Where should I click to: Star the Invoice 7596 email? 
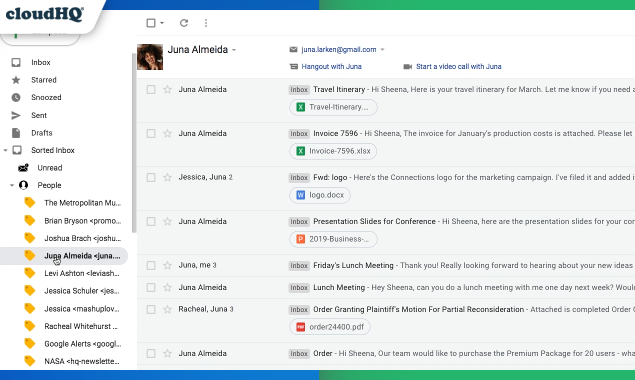pos(167,133)
